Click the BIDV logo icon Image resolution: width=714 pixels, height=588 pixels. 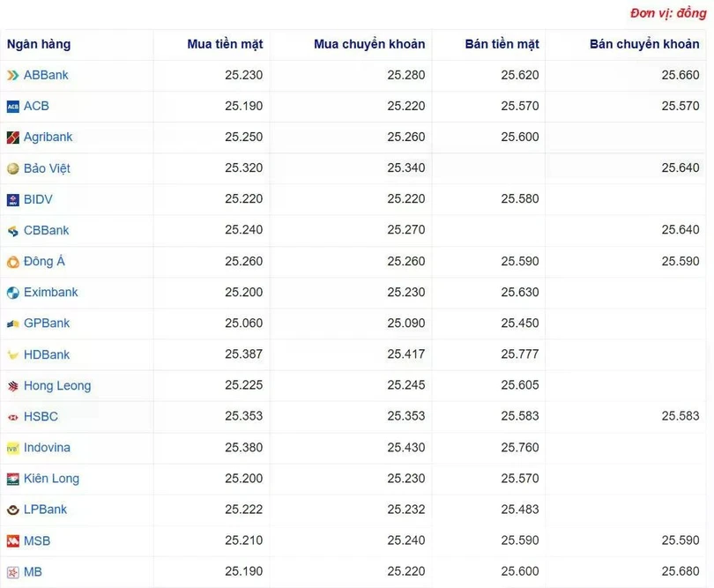(12, 200)
